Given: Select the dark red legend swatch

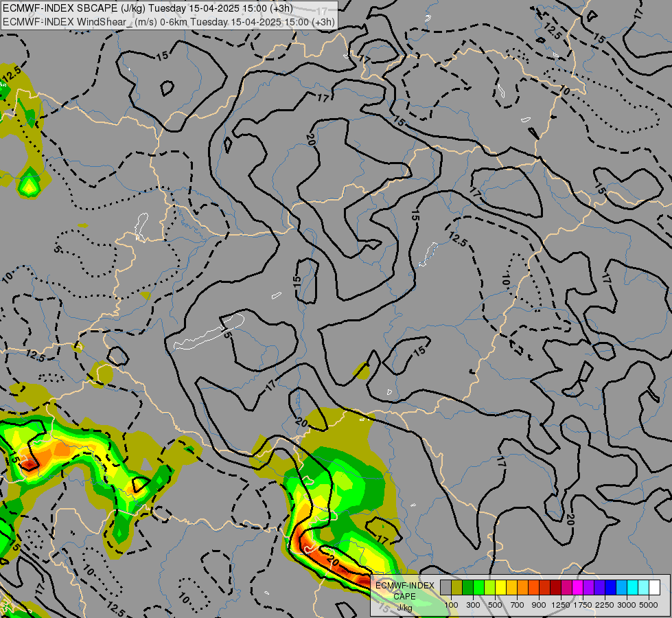Looking at the screenshot, I should point(556,587).
